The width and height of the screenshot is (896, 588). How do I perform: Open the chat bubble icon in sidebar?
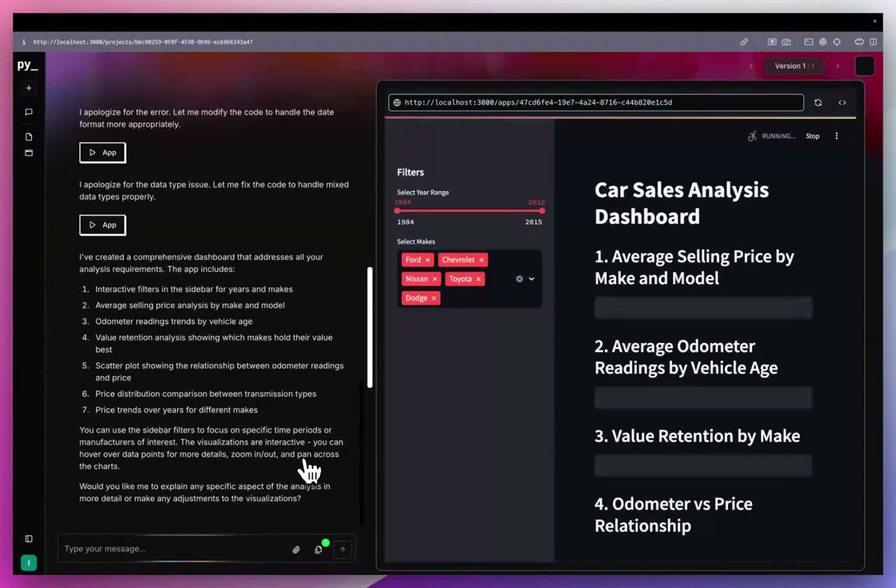(29, 112)
